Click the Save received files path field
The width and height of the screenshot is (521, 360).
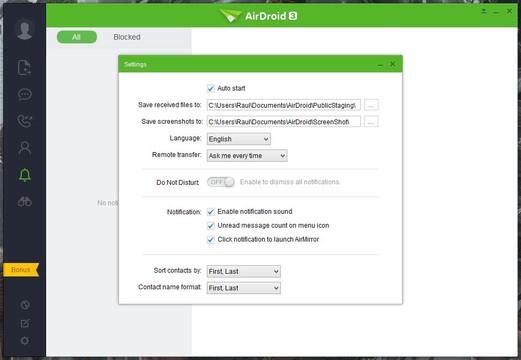point(283,105)
